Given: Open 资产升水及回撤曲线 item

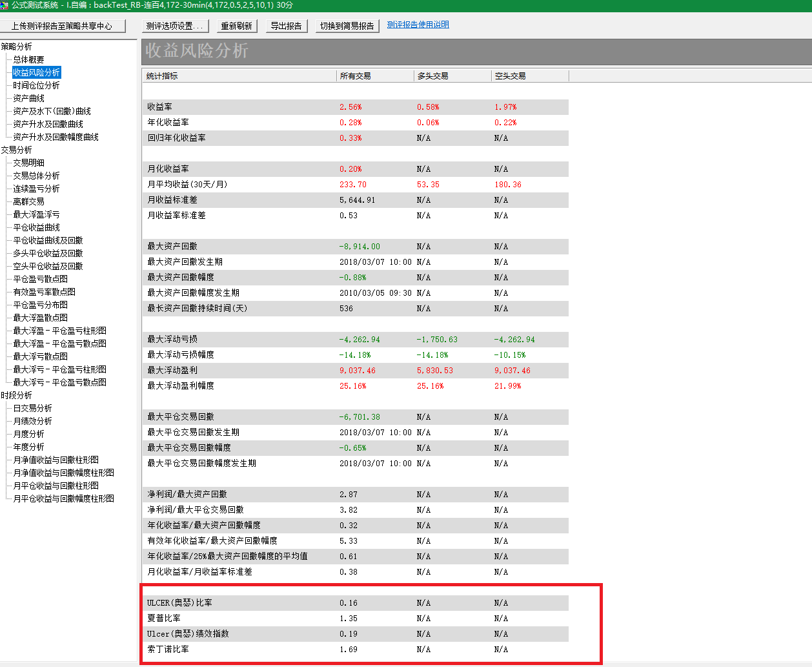Looking at the screenshot, I should (x=48, y=124).
